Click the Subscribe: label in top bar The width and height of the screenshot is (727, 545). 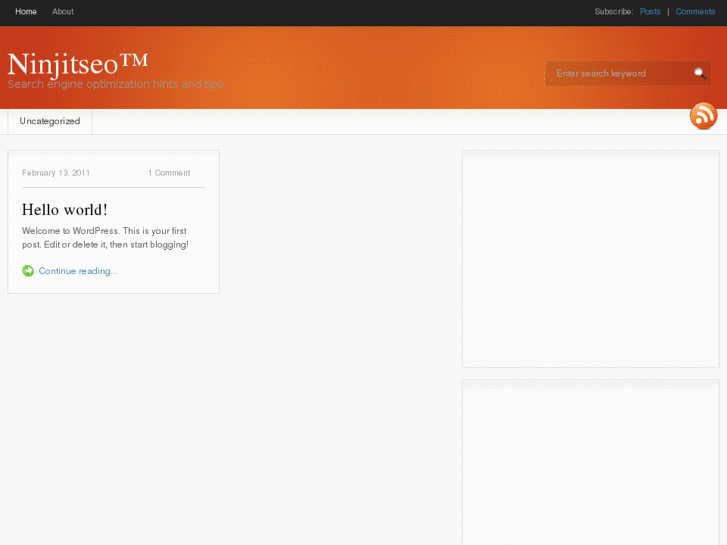[x=614, y=12]
